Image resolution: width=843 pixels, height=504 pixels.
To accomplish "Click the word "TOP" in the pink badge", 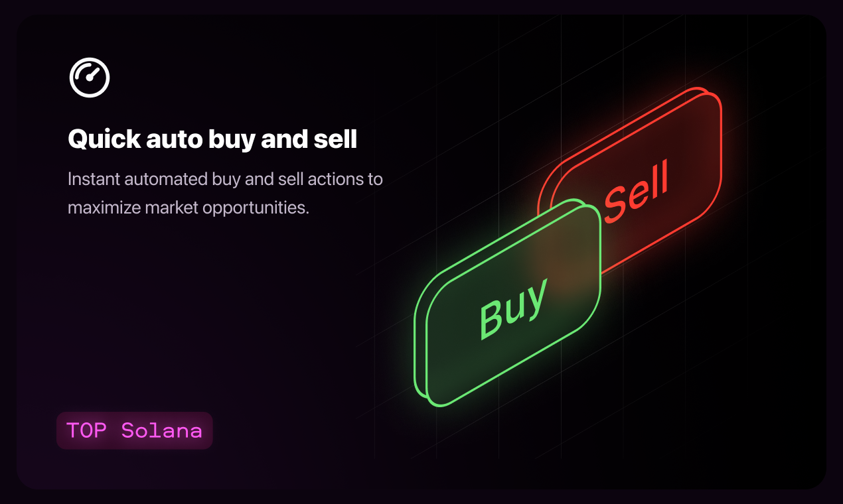I will click(86, 430).
